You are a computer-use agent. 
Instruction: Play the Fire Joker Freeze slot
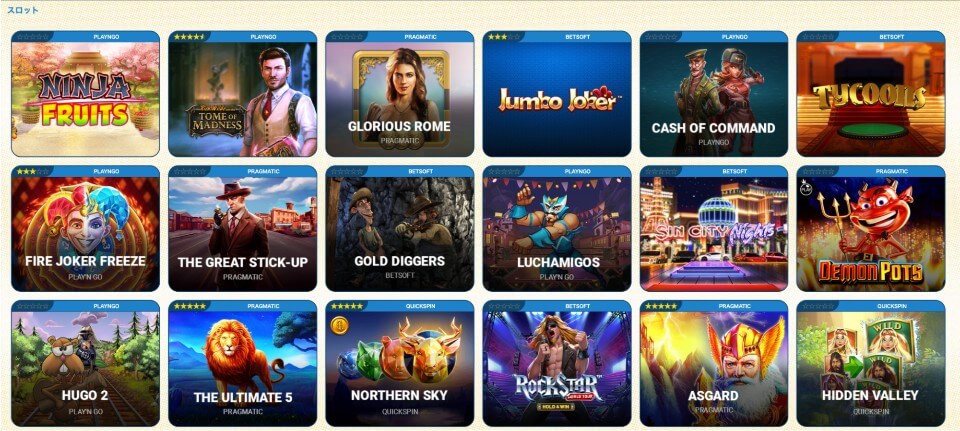85,228
